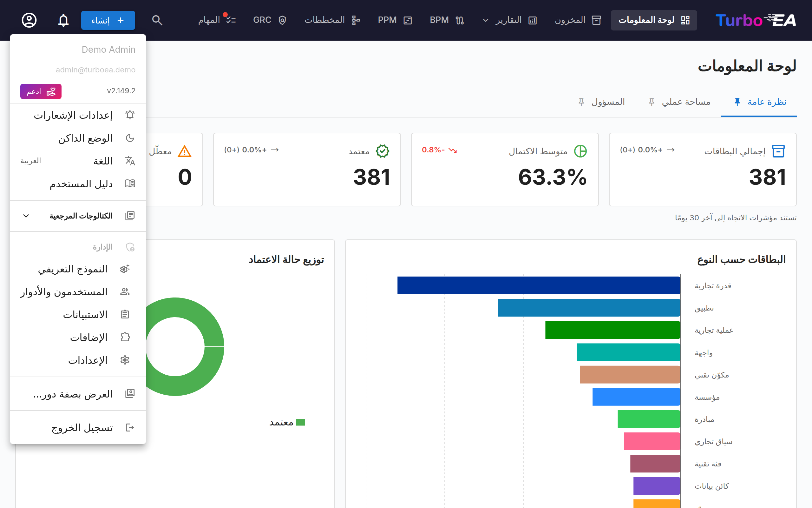Click the gear icon of الإعدادات
The image size is (812, 508).
[x=125, y=360]
